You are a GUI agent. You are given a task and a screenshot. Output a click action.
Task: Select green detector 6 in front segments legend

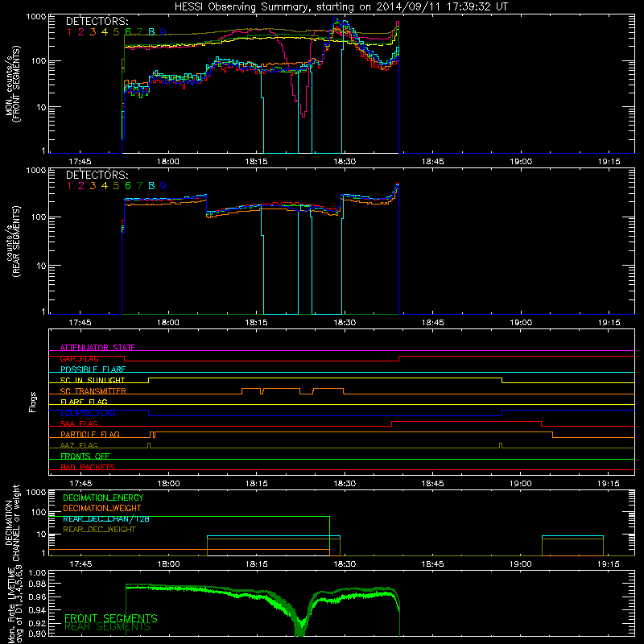click(128, 32)
